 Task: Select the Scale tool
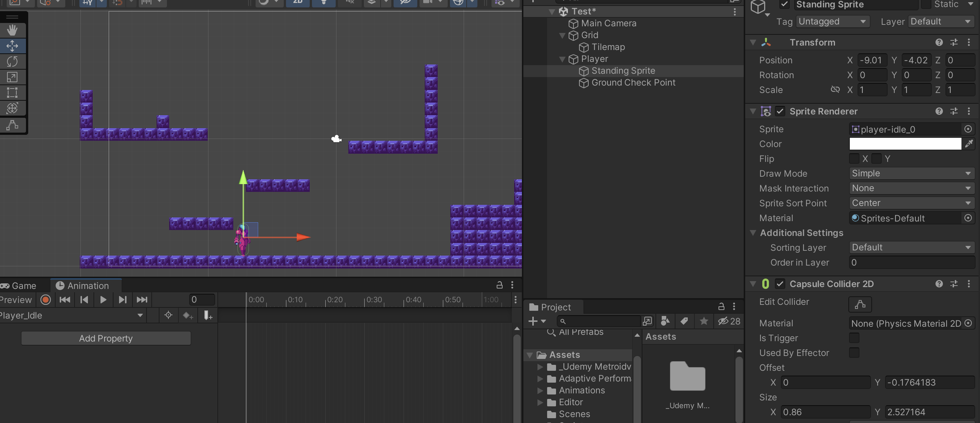pos(12,77)
